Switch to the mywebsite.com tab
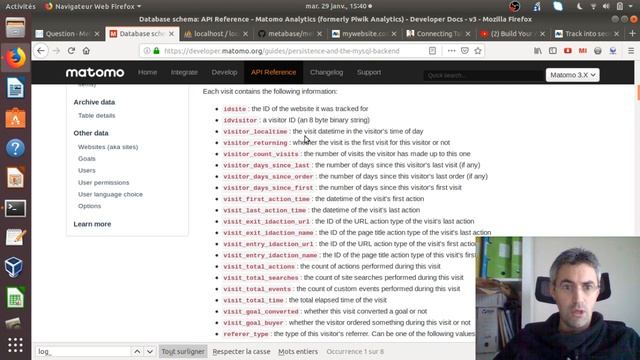Viewport: 640px width, 360px height. [x=364, y=34]
